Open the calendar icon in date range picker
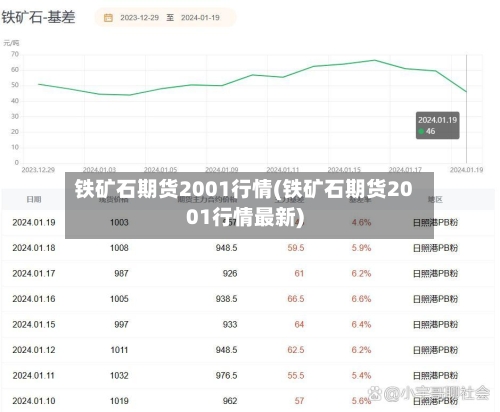Viewport: 500px width, 412px height. pos(108,18)
